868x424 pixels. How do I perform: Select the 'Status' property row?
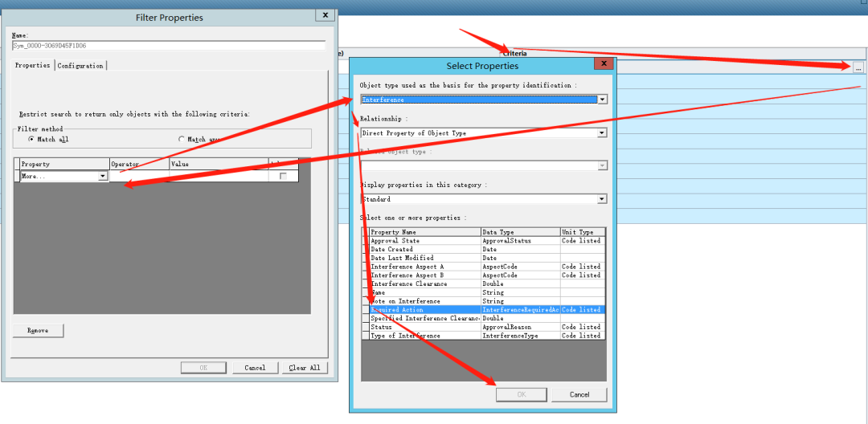click(x=484, y=327)
